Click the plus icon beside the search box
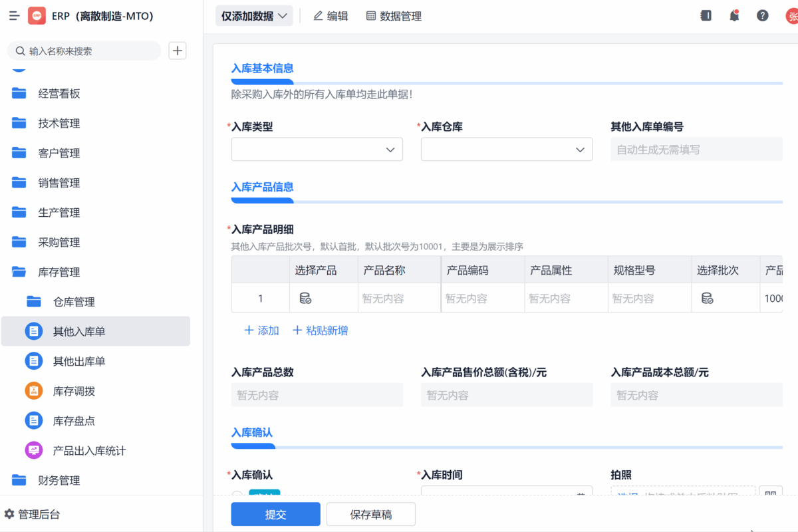The width and height of the screenshot is (798, 532). pyautogui.click(x=178, y=51)
